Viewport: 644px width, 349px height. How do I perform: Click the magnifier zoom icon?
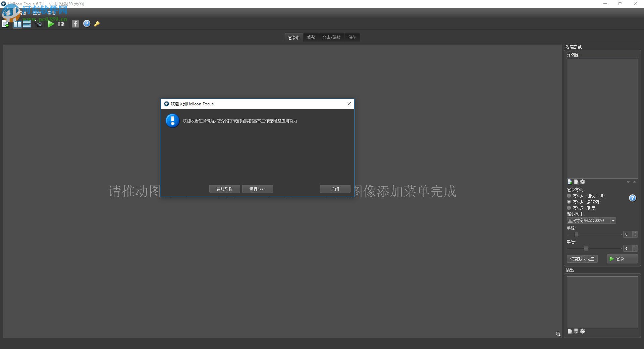pos(558,334)
